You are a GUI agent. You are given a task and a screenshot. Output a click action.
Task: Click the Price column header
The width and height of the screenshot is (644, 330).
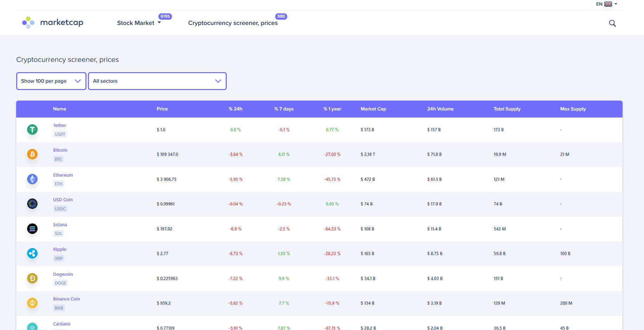pyautogui.click(x=162, y=109)
